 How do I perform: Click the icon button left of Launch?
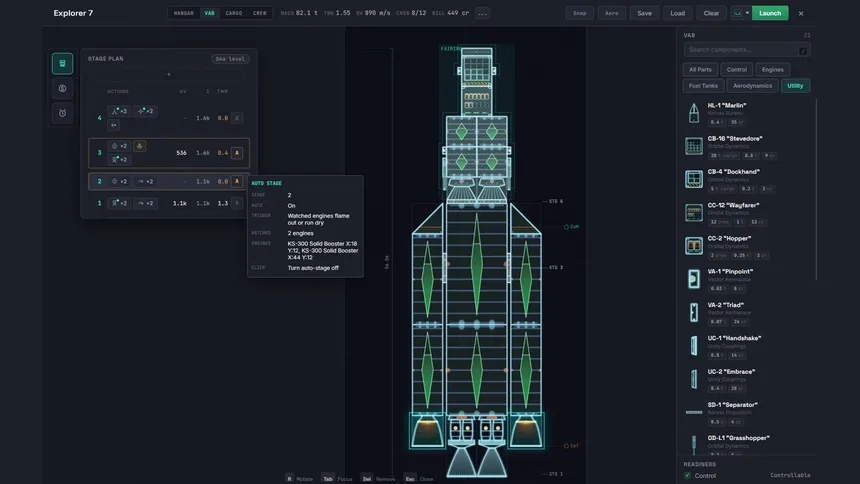(x=738, y=13)
